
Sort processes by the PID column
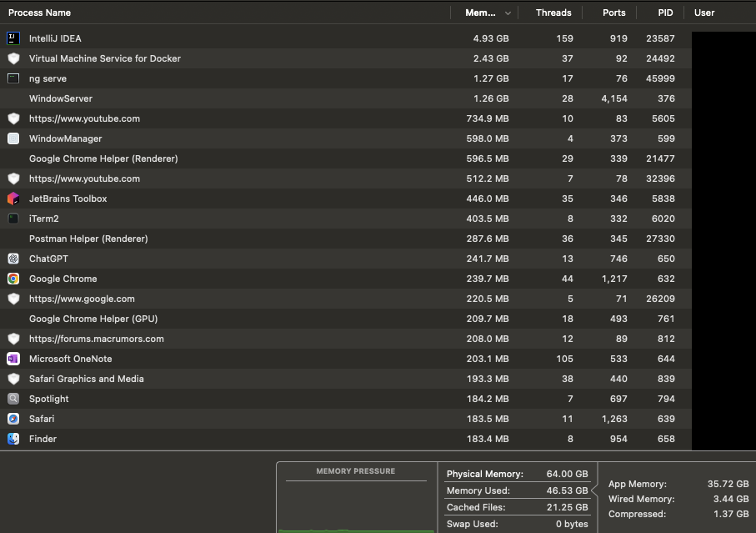(x=664, y=13)
